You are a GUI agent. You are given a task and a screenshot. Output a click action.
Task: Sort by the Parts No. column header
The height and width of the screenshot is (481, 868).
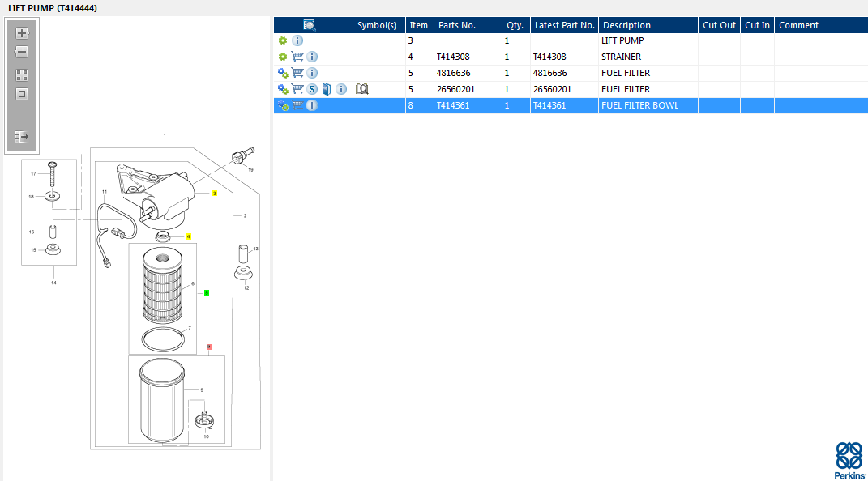coord(468,25)
